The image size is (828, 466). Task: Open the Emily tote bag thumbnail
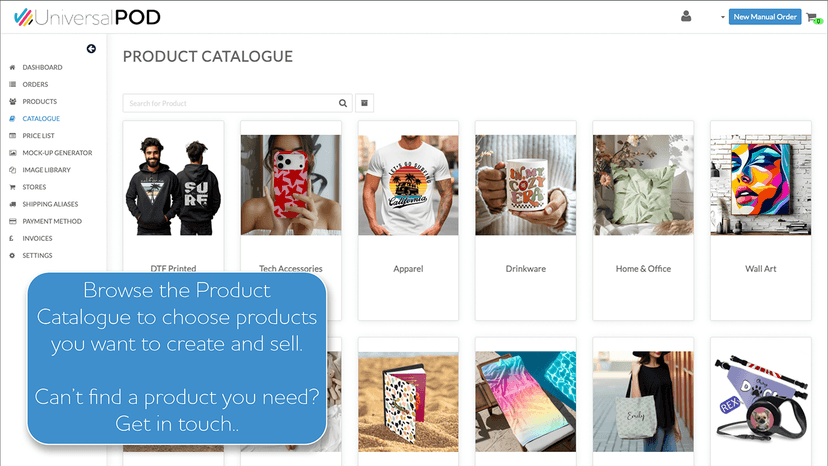tap(643, 402)
